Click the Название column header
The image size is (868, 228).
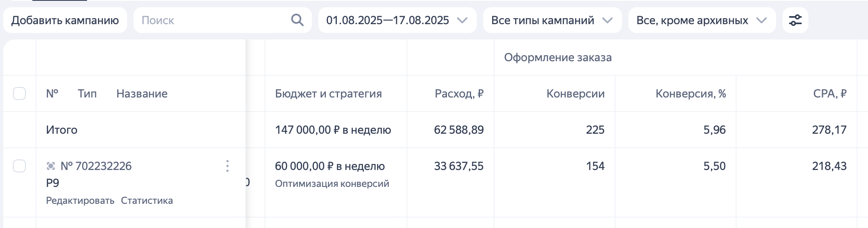[142, 93]
